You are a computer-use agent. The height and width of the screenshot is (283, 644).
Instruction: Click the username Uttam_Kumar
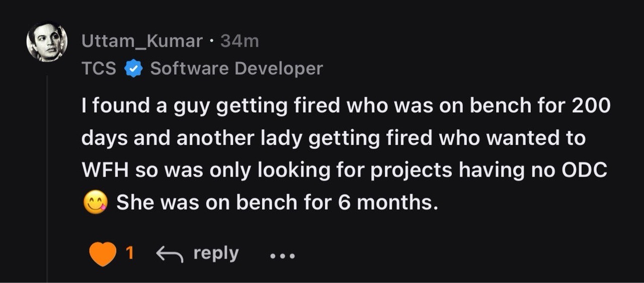tap(142, 41)
